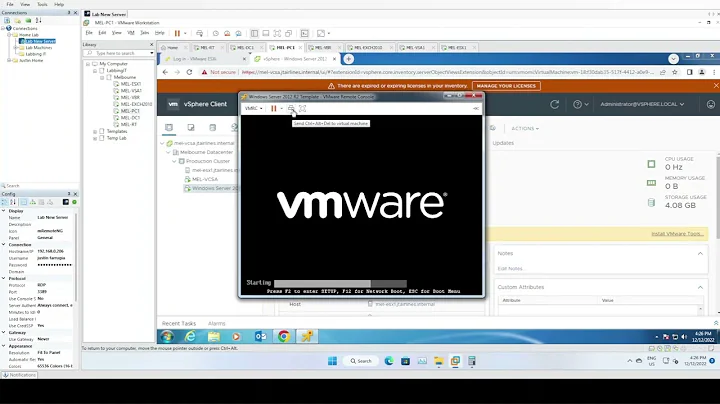Toggle Workstation show library sidebar icon
720x404 pixels.
tap(254, 34)
